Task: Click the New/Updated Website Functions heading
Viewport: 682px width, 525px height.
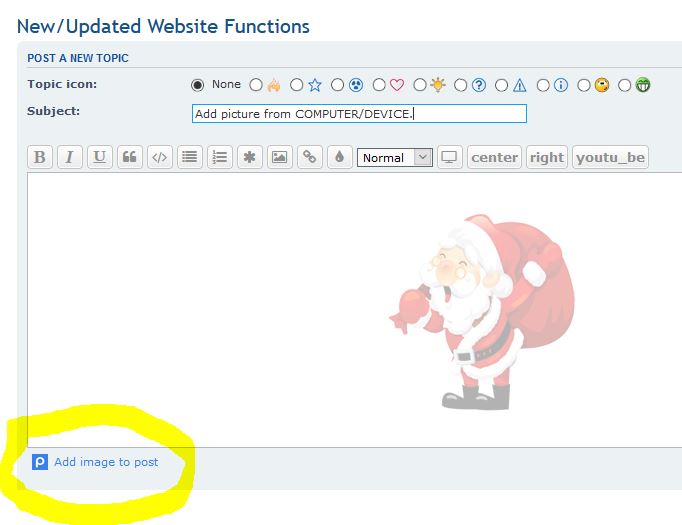Action: [163, 26]
